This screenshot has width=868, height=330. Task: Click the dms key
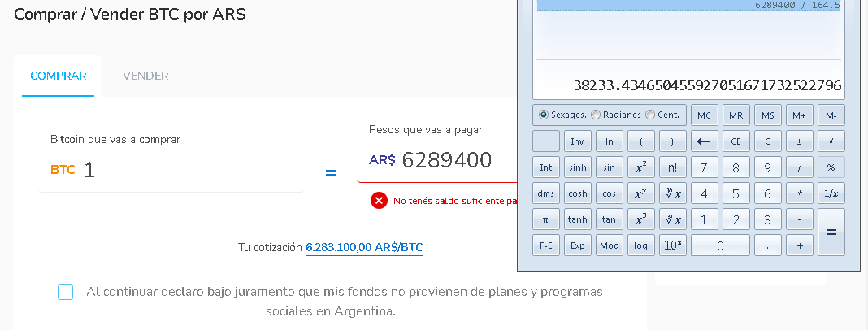coord(546,193)
